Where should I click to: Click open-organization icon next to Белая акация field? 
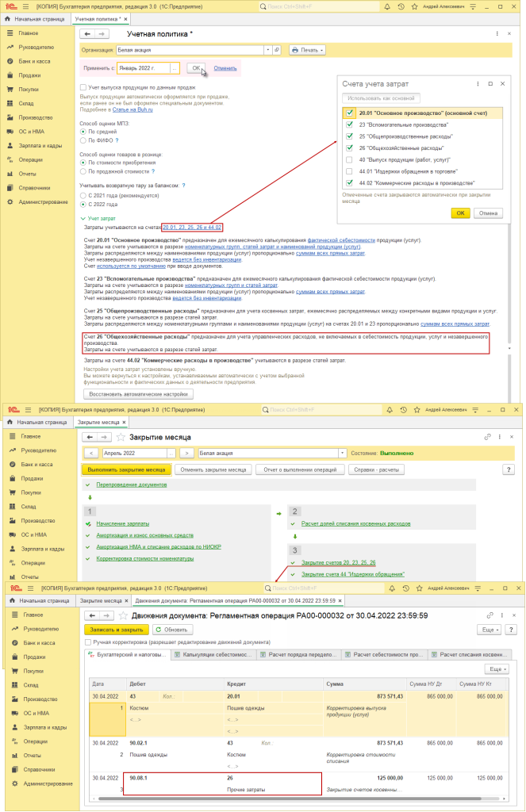(x=277, y=50)
